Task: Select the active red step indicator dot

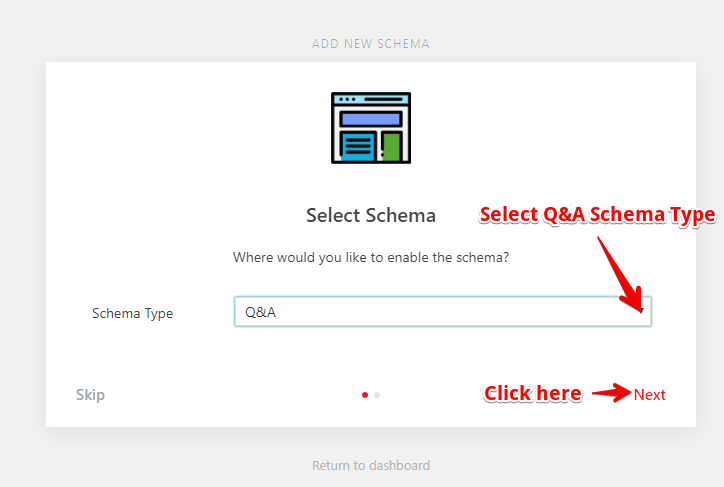Action: click(365, 395)
